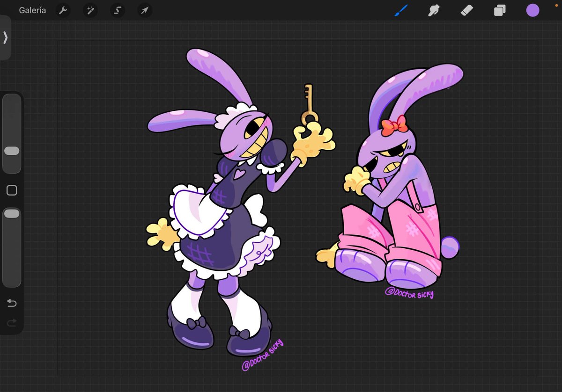Screen dimensions: 562x392
Task: Open the purple active color picker
Action: pyautogui.click(x=532, y=10)
